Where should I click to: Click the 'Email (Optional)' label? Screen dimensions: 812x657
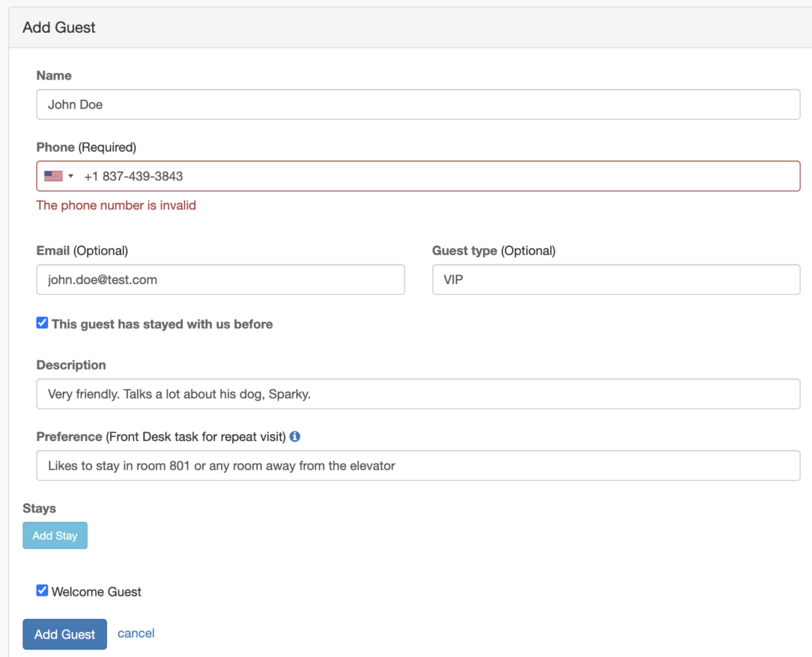(x=82, y=251)
